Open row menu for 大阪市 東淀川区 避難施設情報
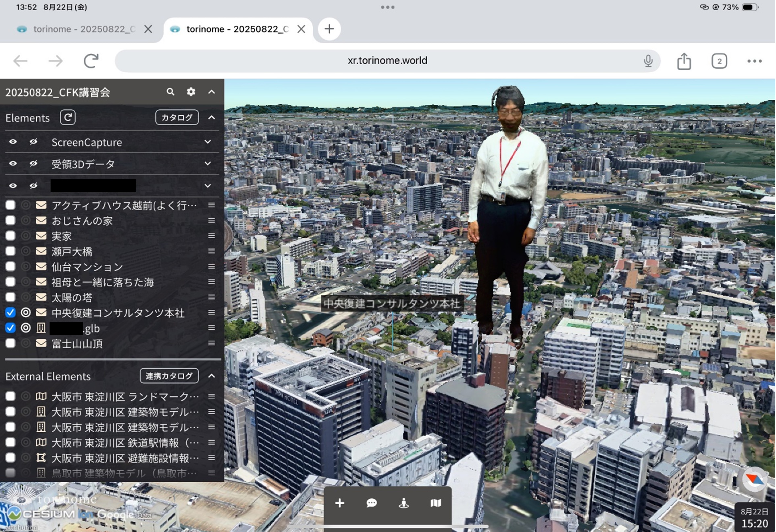776x532 pixels. pos(211,458)
